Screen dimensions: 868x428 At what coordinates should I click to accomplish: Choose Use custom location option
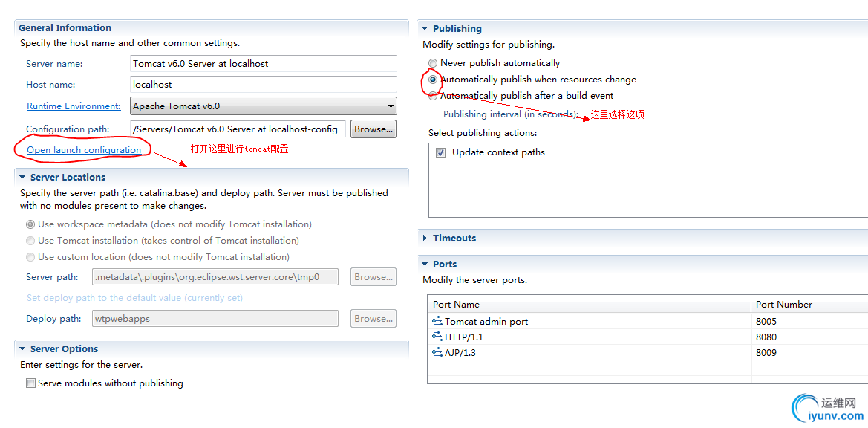[x=30, y=257]
